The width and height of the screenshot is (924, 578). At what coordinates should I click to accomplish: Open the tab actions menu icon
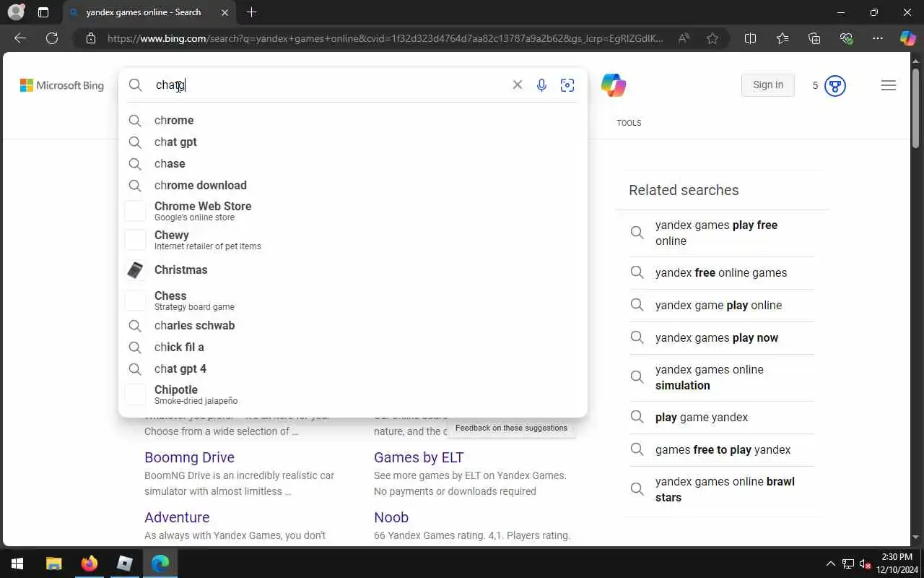tap(43, 12)
